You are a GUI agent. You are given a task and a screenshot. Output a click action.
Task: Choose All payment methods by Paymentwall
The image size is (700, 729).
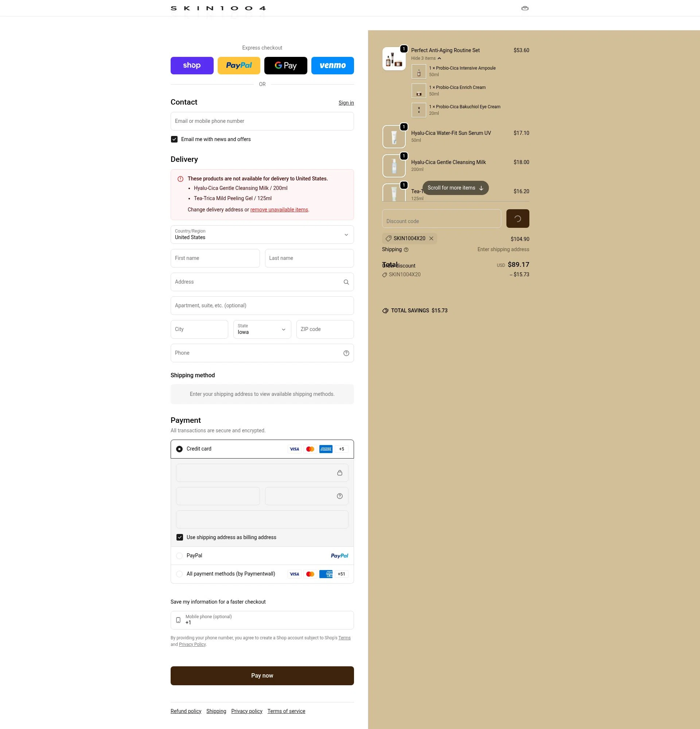coord(179,574)
